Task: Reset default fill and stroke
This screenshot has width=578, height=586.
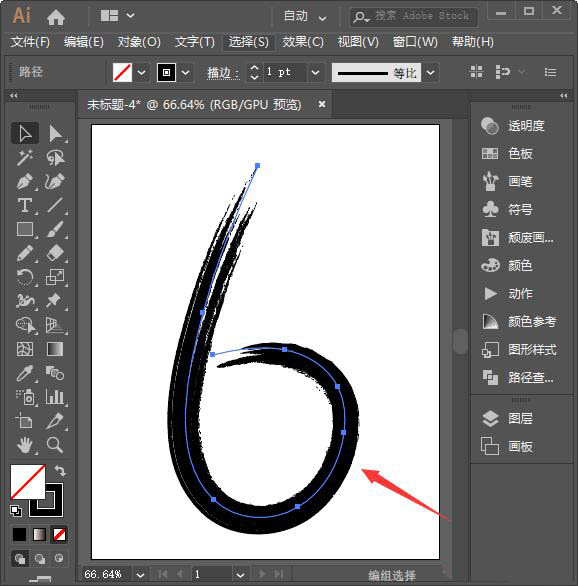Action: [x=16, y=511]
